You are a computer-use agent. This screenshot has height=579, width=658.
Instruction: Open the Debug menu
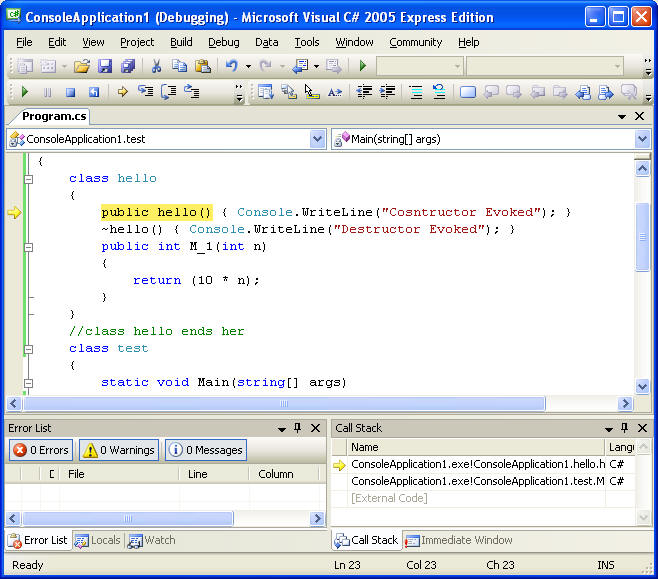[223, 42]
